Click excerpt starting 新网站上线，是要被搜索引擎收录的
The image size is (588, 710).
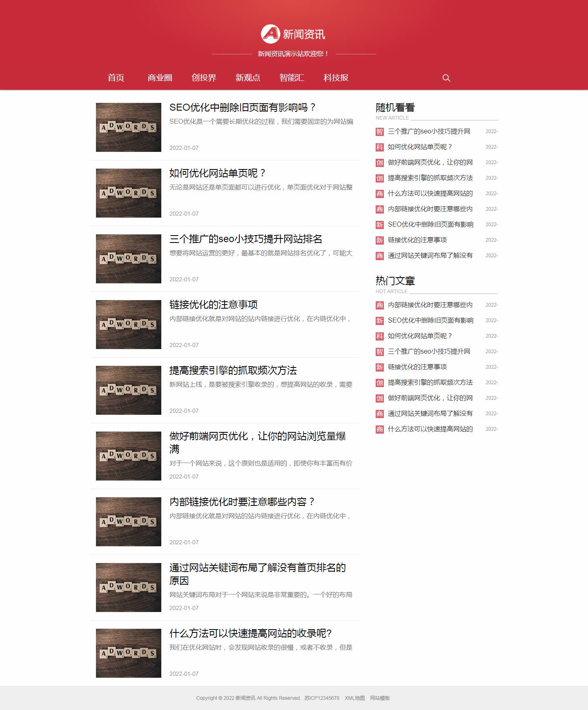(261, 385)
